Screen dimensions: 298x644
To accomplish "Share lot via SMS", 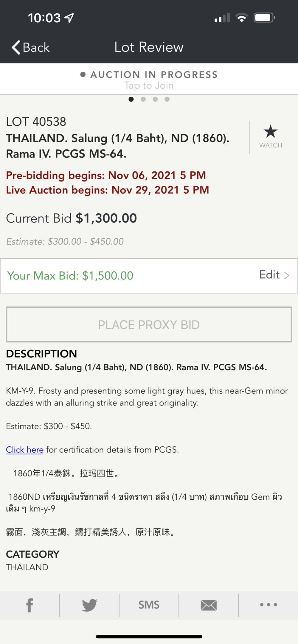I will click(x=149, y=605).
